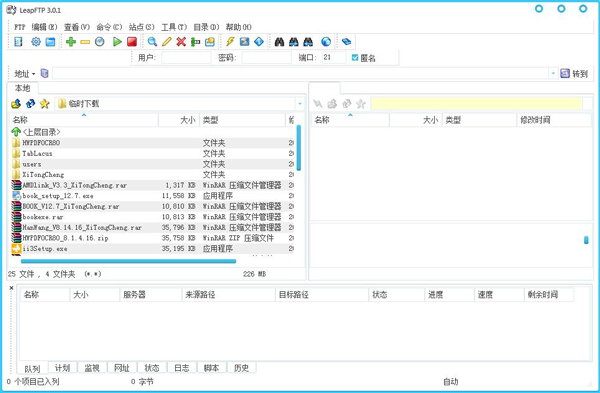Screen dimensions: 600x393
Task: Switch to the 历史 tab
Action: (x=241, y=368)
